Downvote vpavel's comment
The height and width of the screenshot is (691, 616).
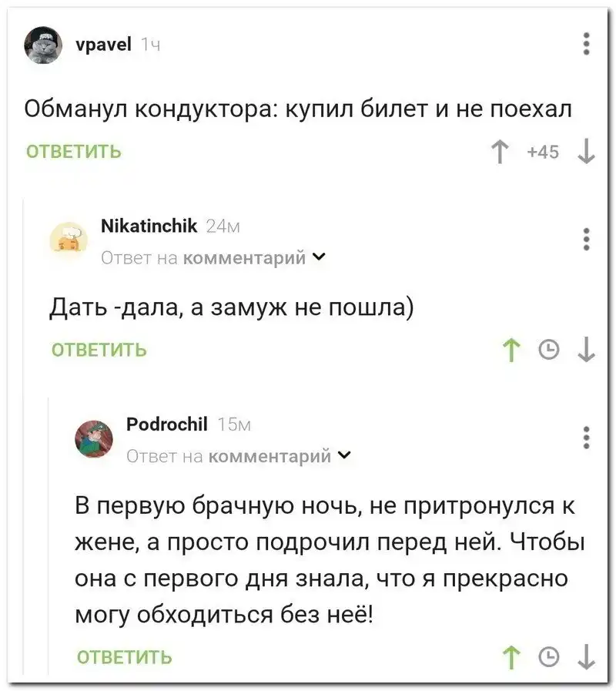point(587,153)
